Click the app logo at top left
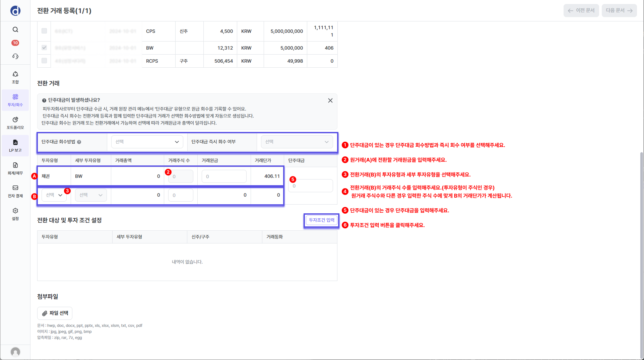 pyautogui.click(x=15, y=11)
